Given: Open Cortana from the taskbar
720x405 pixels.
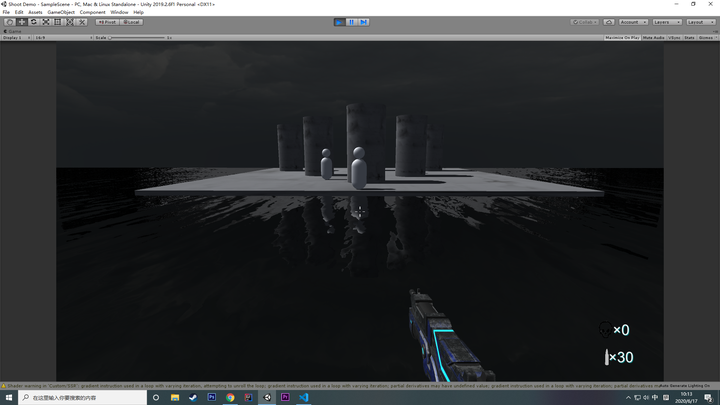Looking at the screenshot, I should click(x=156, y=397).
